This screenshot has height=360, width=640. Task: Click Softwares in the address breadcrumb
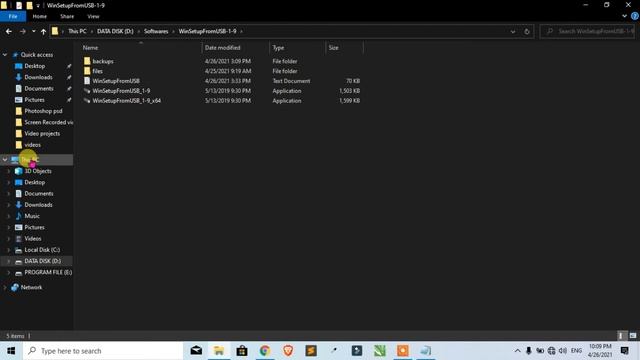tap(156, 31)
